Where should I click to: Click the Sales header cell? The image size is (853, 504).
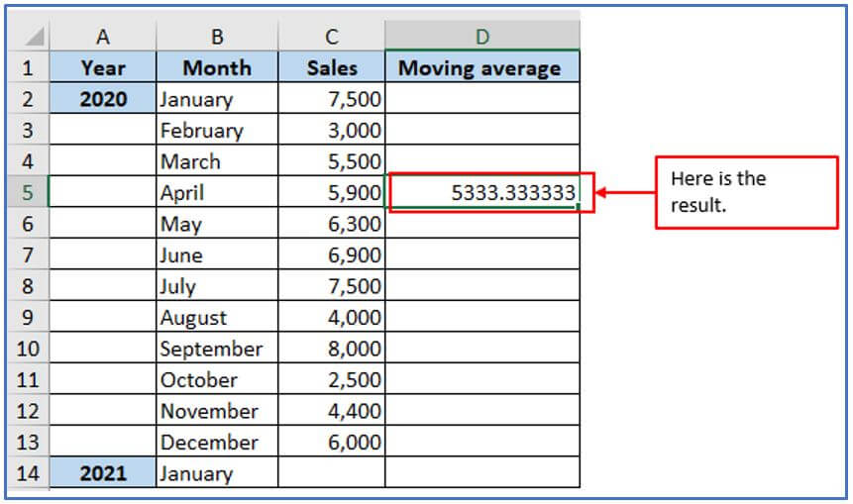[331, 67]
